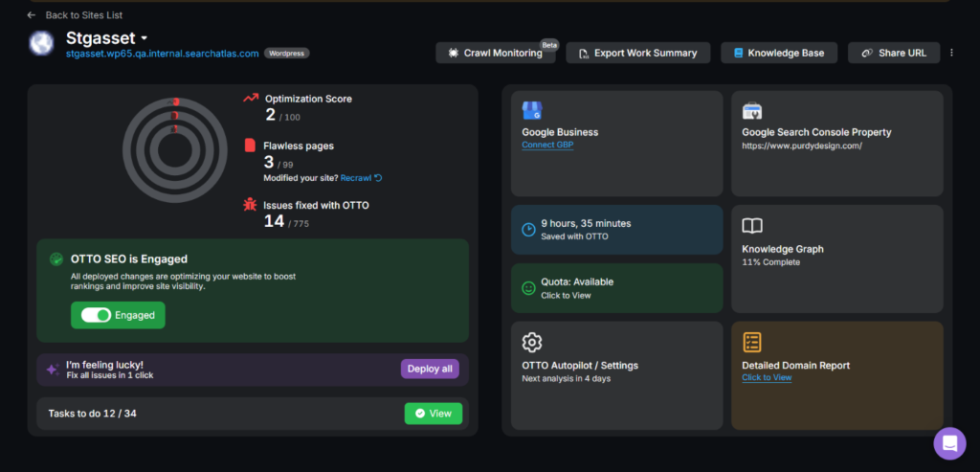Screen dimensions: 980x472
Task: Click the Wordpress badge
Action: [287, 54]
